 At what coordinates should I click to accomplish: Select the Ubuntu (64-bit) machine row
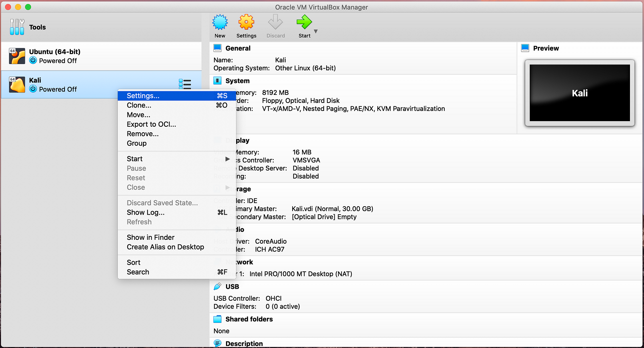click(x=101, y=56)
